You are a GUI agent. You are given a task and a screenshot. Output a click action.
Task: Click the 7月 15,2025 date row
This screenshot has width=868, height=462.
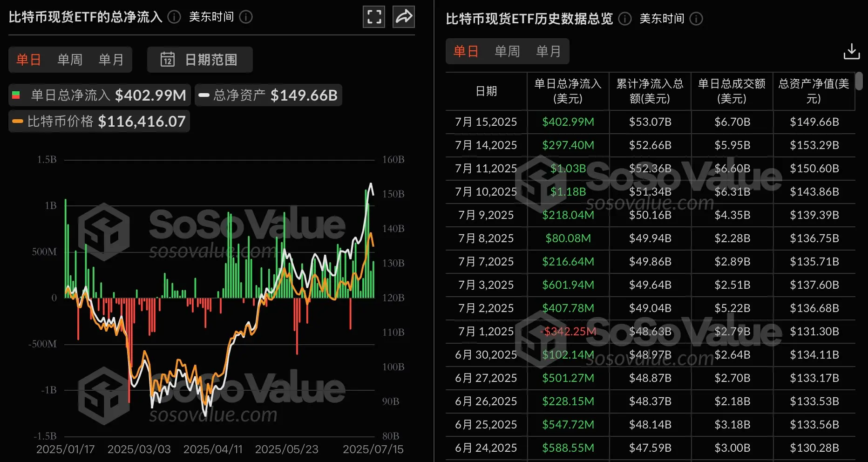tap(486, 122)
